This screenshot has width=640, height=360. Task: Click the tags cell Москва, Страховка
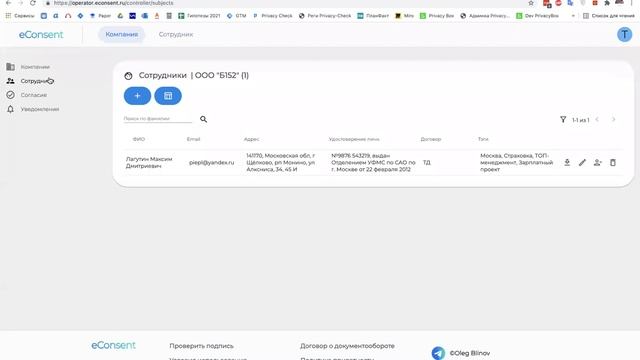pos(516,162)
